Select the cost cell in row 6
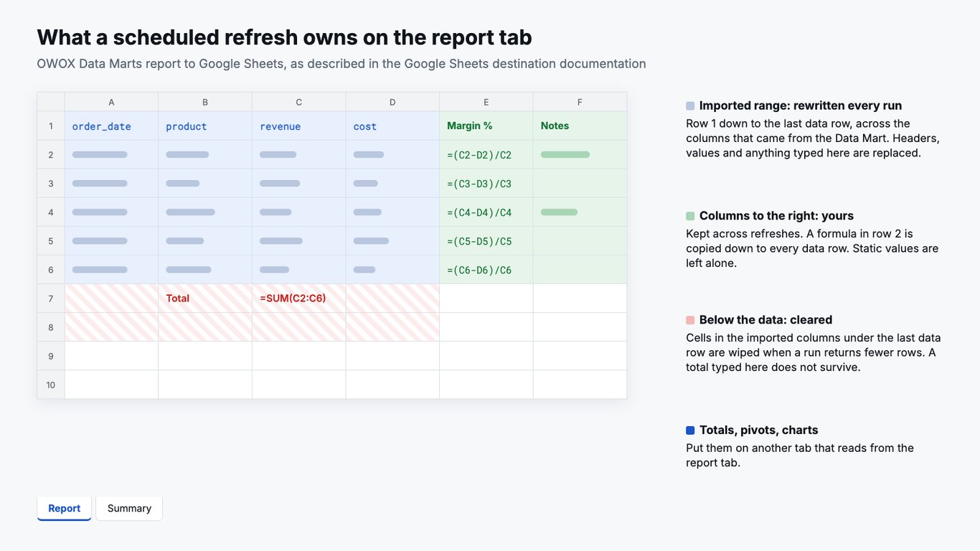Screen dimensions: 980x551 (x=392, y=270)
